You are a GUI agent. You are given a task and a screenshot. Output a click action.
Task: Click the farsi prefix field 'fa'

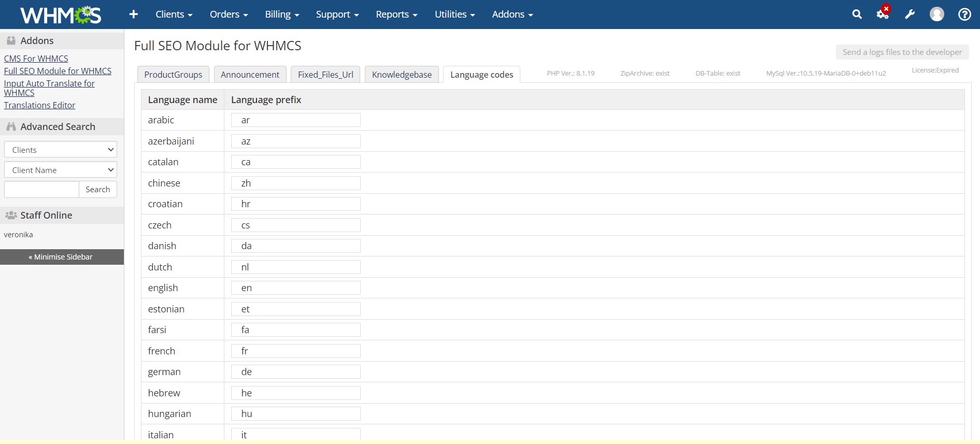[295, 330]
